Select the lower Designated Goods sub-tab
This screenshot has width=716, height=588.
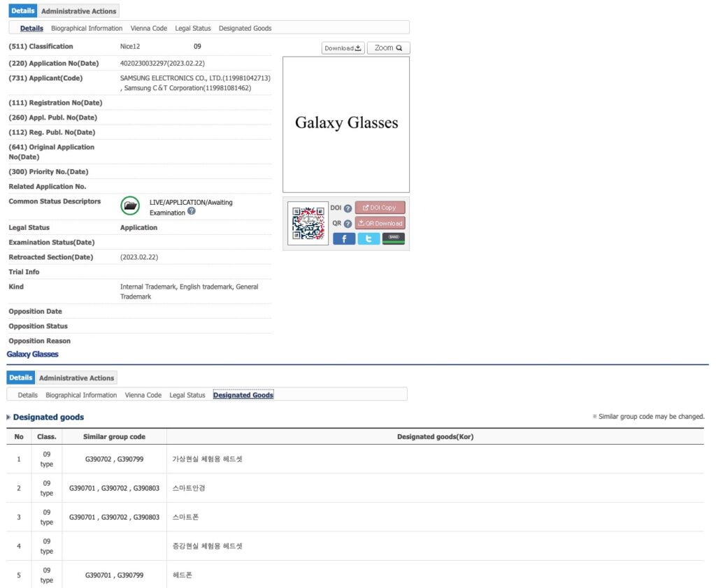243,395
